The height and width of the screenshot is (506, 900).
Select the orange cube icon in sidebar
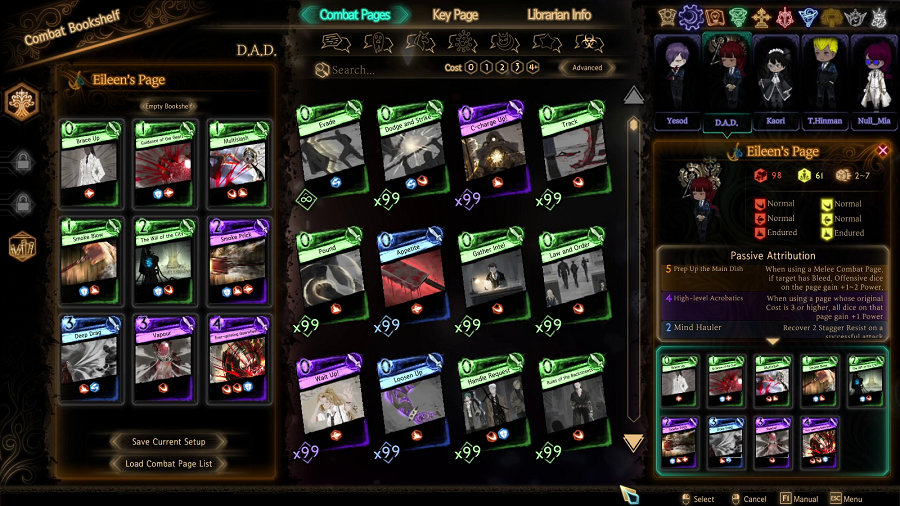click(x=22, y=247)
